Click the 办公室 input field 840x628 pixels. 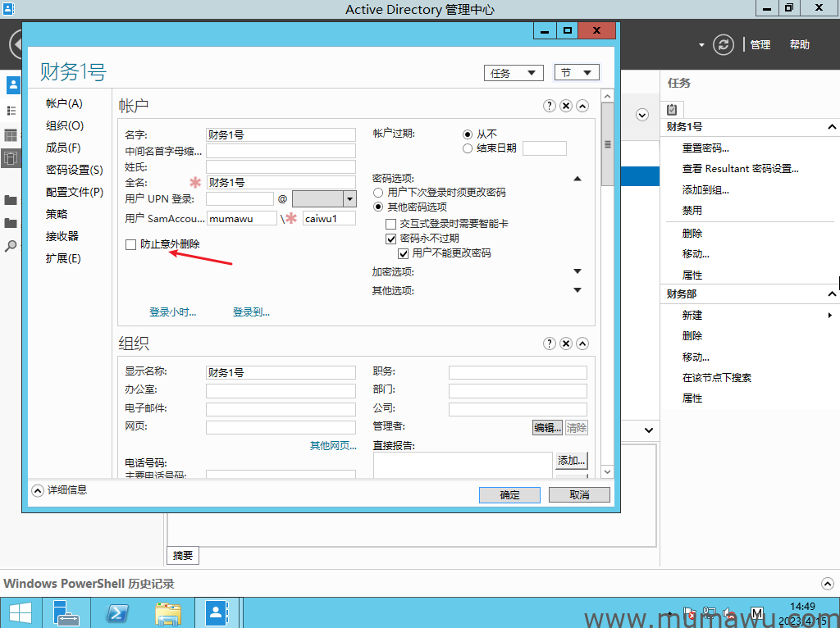[281, 391]
